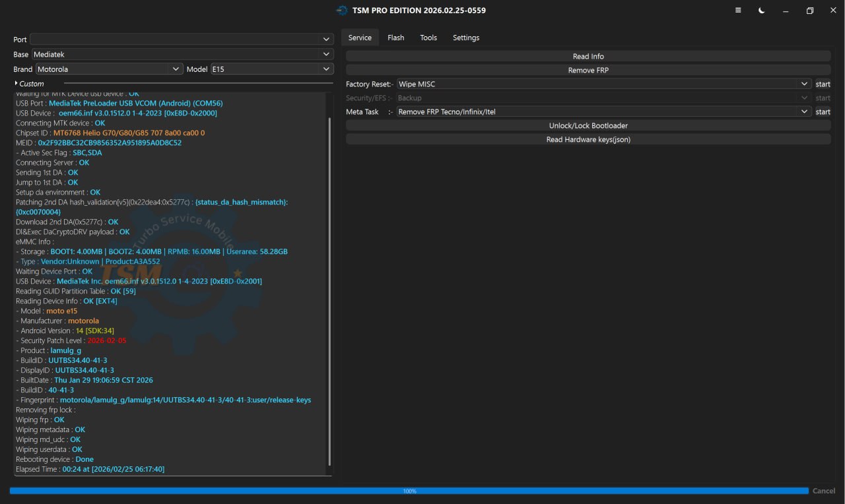Open the Brand Motorola dropdown

click(x=109, y=69)
